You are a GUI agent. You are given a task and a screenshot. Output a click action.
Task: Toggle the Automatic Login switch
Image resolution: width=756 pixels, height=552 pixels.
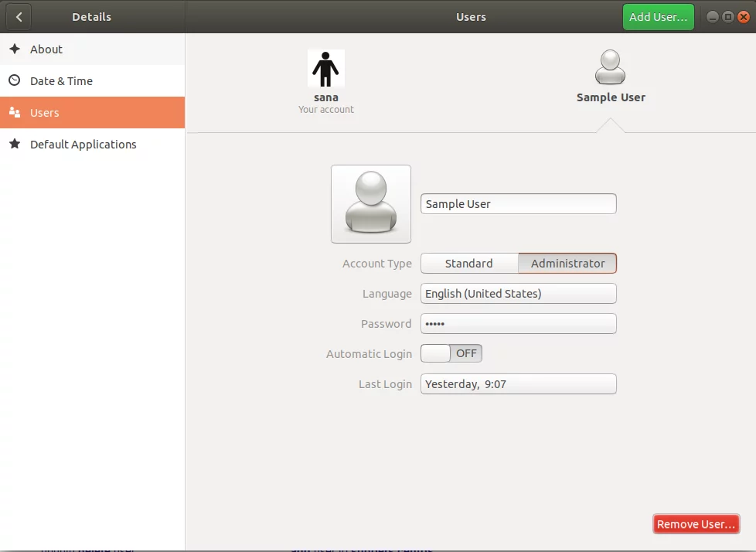pyautogui.click(x=451, y=353)
